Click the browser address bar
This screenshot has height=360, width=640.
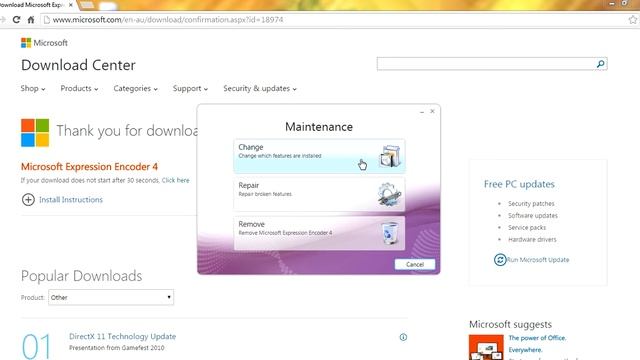click(335, 20)
